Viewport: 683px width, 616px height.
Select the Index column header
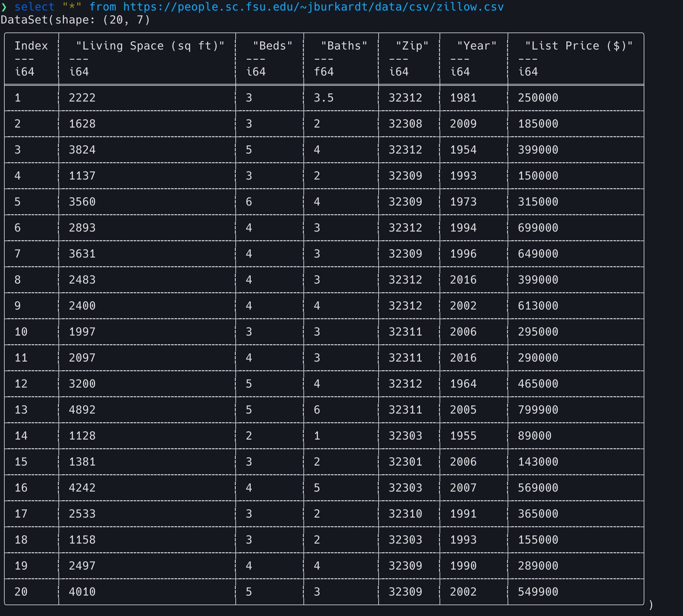pos(31,46)
